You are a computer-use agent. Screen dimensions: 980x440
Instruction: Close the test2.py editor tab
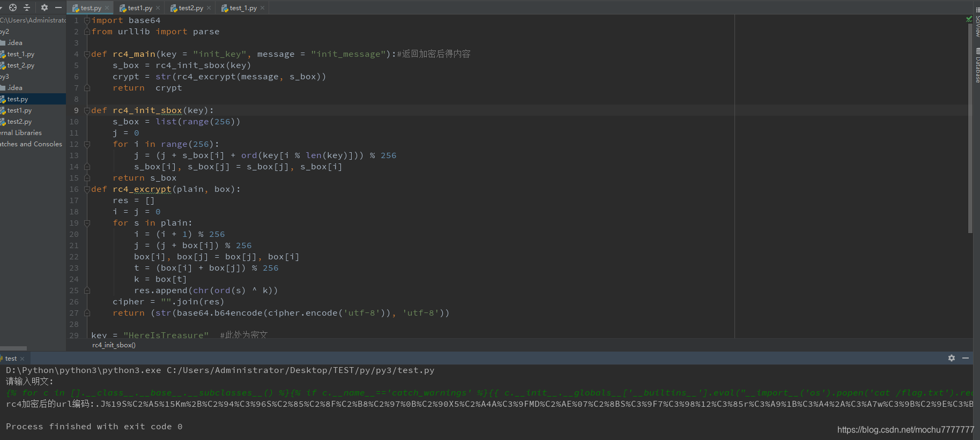click(209, 8)
